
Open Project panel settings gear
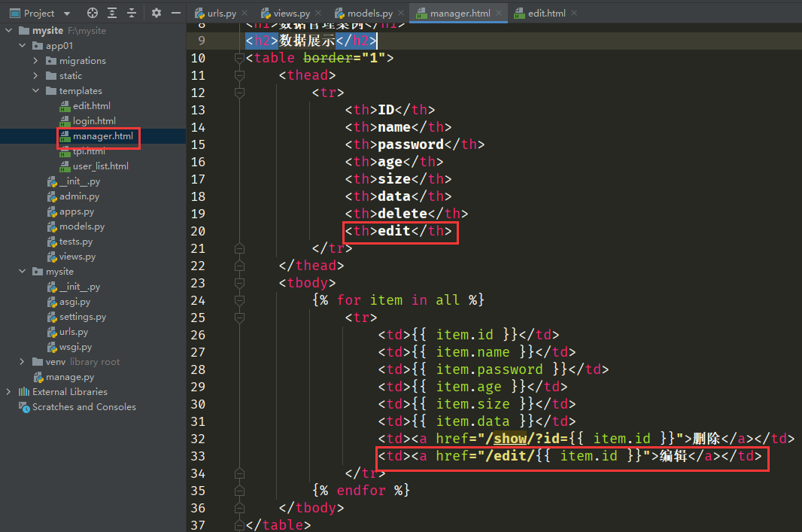click(156, 13)
